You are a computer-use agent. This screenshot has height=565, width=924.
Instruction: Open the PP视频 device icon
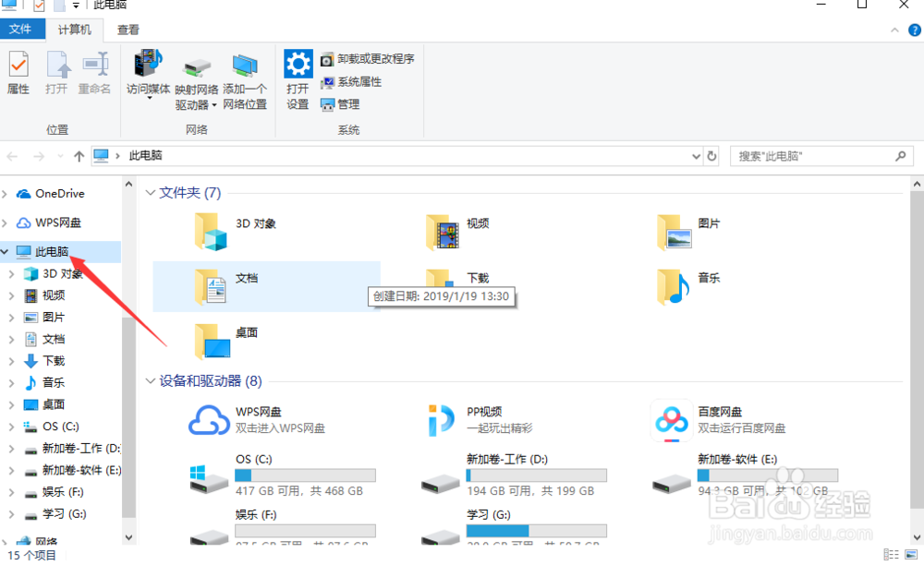pyautogui.click(x=440, y=420)
